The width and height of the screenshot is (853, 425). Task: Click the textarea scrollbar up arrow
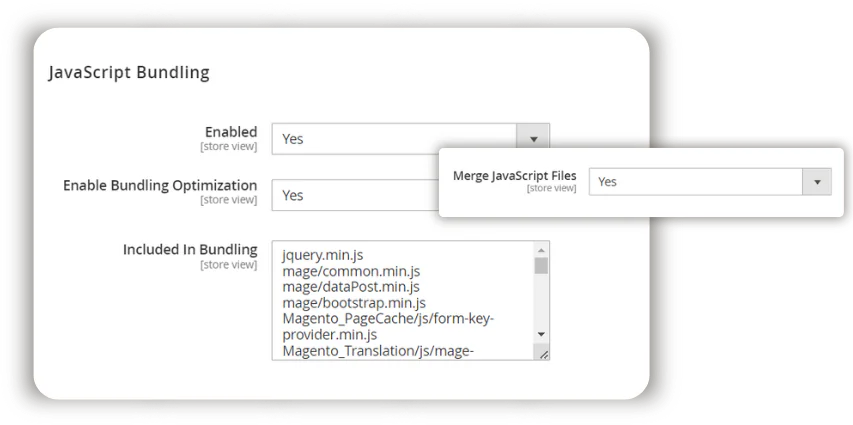tap(541, 250)
